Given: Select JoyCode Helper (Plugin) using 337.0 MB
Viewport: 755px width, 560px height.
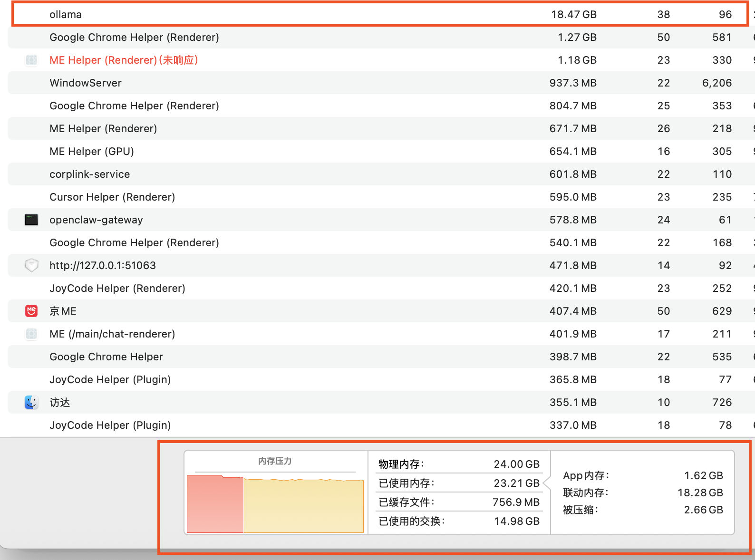Looking at the screenshot, I should pyautogui.click(x=110, y=425).
